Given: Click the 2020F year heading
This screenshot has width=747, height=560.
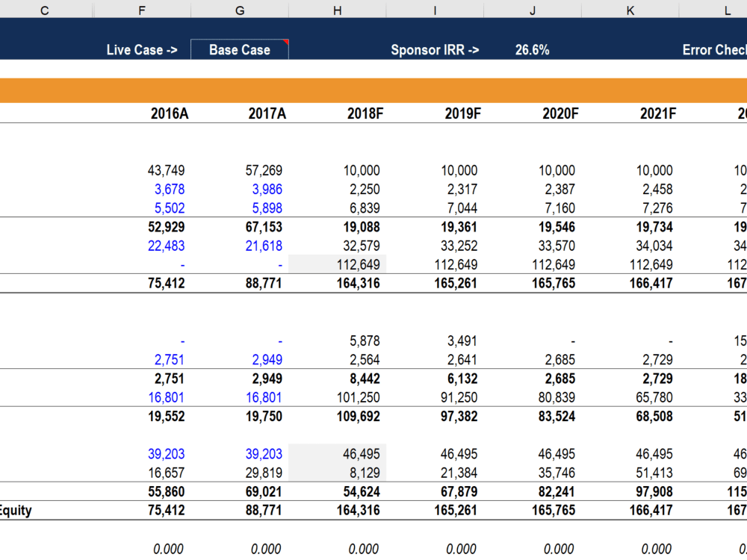Looking at the screenshot, I should (x=560, y=113).
